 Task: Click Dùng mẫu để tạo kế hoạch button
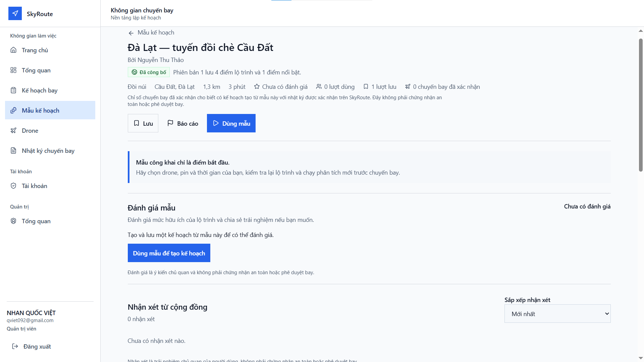[x=169, y=253]
